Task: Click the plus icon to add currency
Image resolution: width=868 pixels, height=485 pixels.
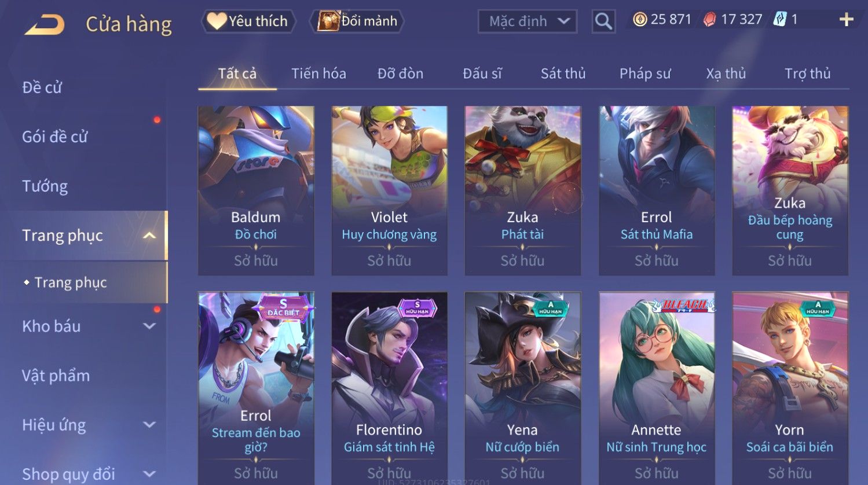Action: (847, 20)
